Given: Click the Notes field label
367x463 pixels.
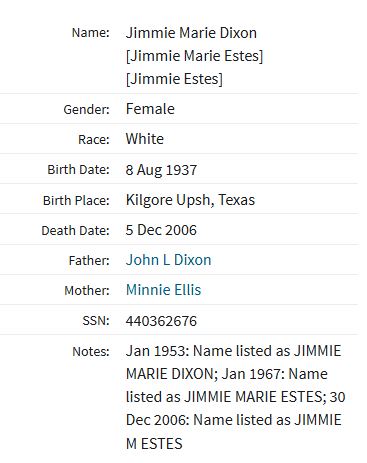Looking at the screenshot, I should pyautogui.click(x=91, y=351).
